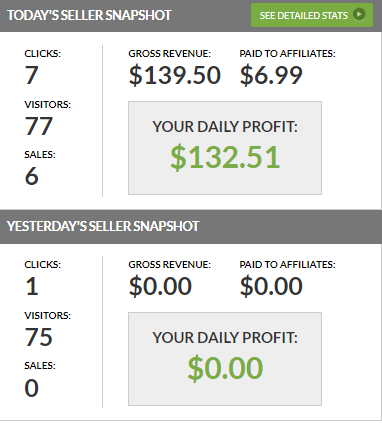Image resolution: width=382 pixels, height=423 pixels.
Task: Click today's paid to affiliates $6.99
Action: tap(271, 75)
